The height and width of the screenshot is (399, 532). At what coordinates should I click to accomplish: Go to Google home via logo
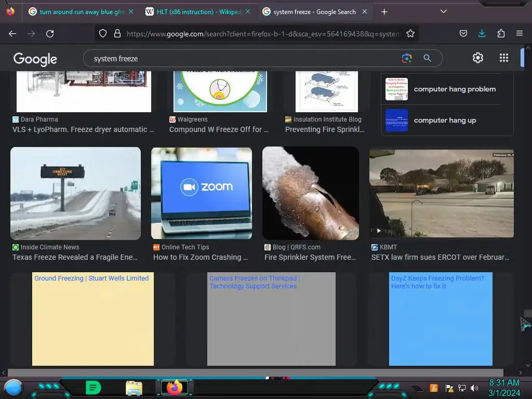[35, 59]
